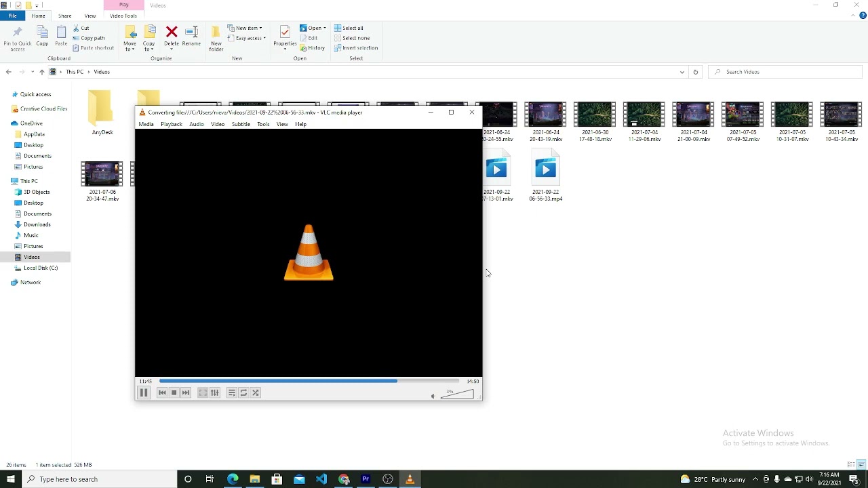Click the Copy ribbon button
Screen dimensions: 868x488
(42, 37)
